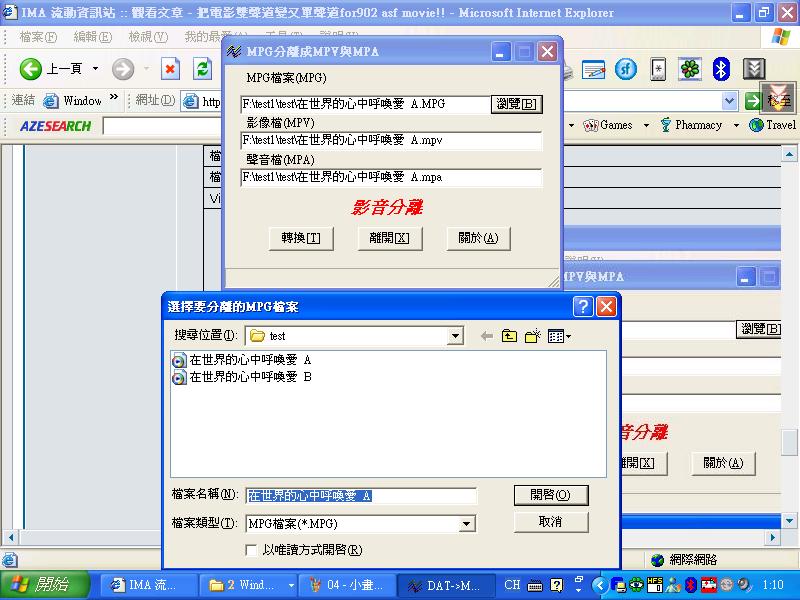This screenshot has width=800, height=600.
Task: Enable the read-only open checkbox
Action: coord(251,550)
